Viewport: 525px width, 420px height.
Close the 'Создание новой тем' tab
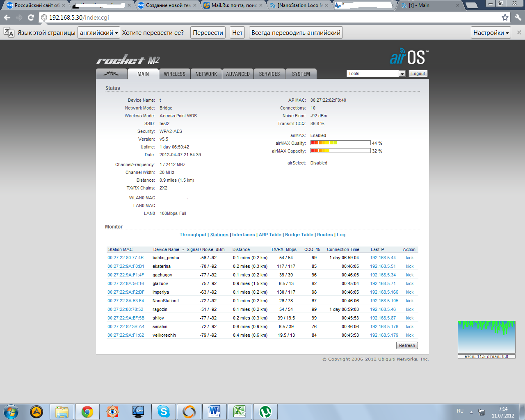click(x=195, y=5)
